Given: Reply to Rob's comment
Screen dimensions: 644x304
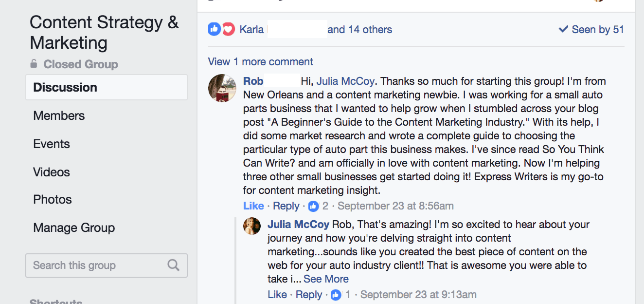Looking at the screenshot, I should [x=286, y=206].
